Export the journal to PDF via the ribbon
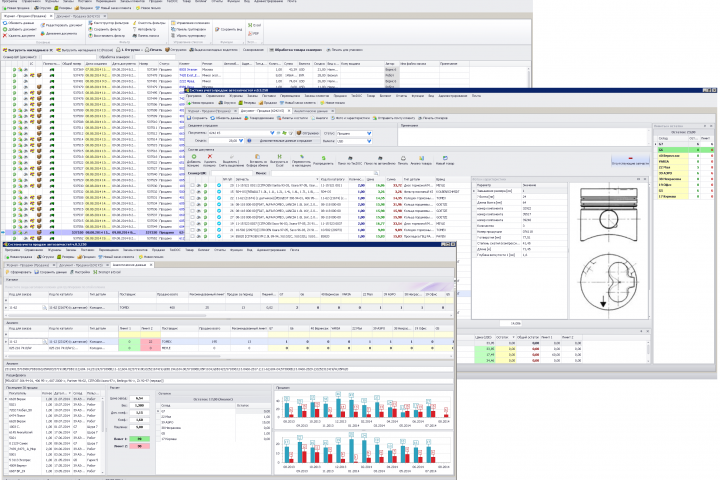 [x=253, y=34]
